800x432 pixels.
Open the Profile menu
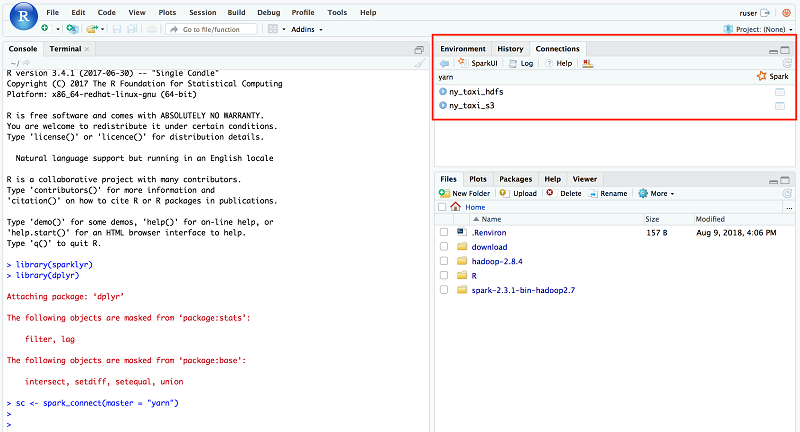[x=303, y=12]
